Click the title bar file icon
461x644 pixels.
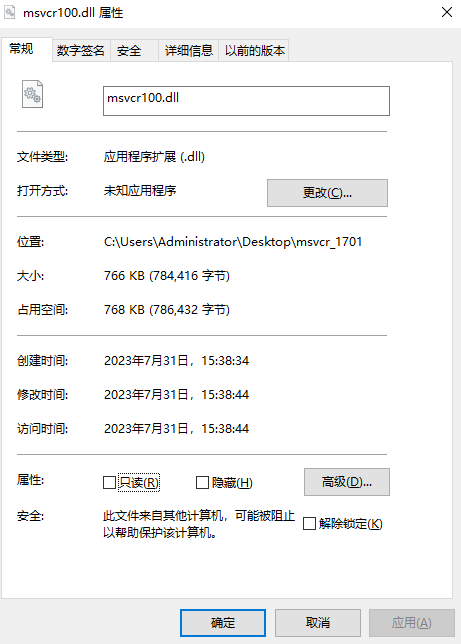click(x=10, y=12)
